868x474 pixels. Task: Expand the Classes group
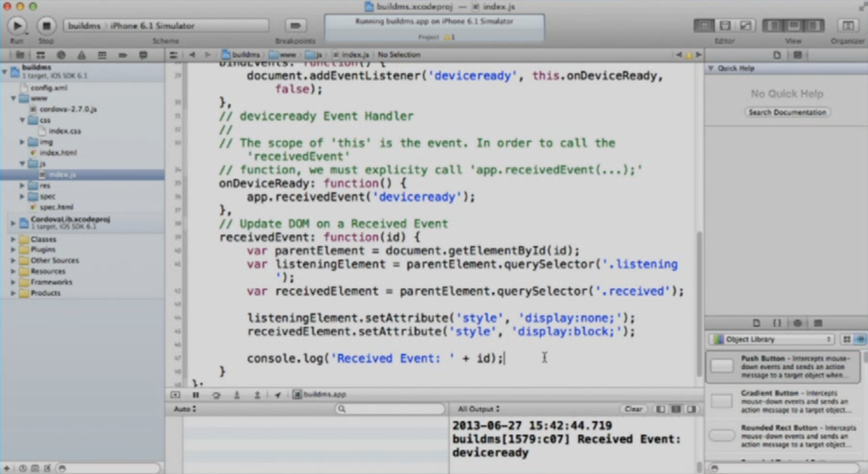(14, 239)
